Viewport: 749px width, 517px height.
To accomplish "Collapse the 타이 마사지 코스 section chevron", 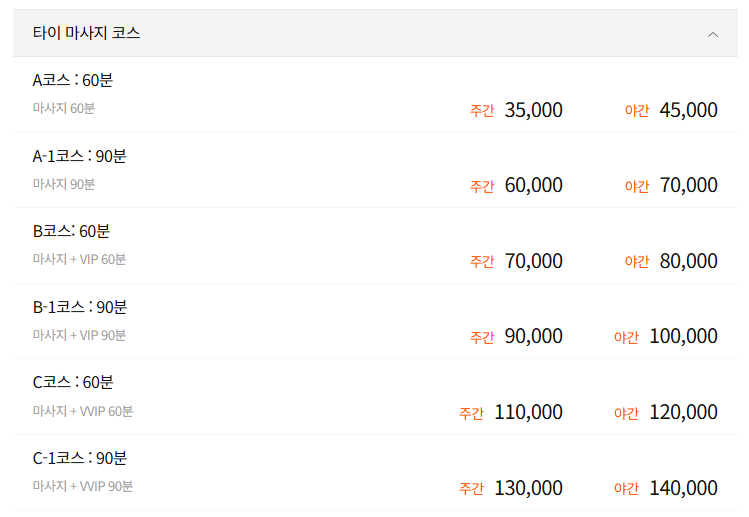I will coord(712,34).
